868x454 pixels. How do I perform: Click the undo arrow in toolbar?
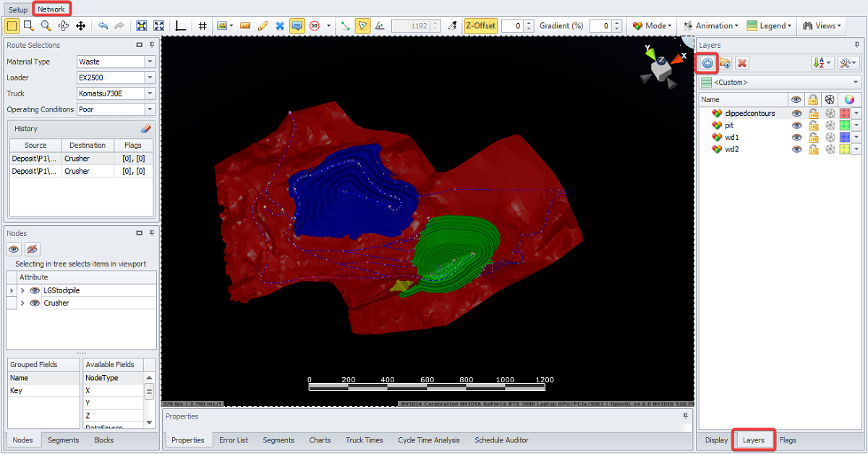pyautogui.click(x=103, y=25)
